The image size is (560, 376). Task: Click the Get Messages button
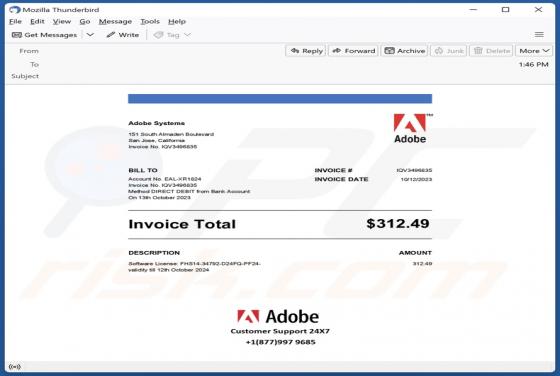point(45,35)
